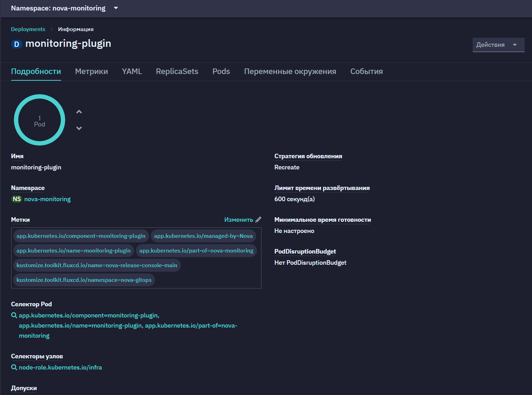Click label kustomize.toolkit.fluxcd.io/name=nova-release-console-main
The width and height of the screenshot is (532, 395).
[97, 265]
